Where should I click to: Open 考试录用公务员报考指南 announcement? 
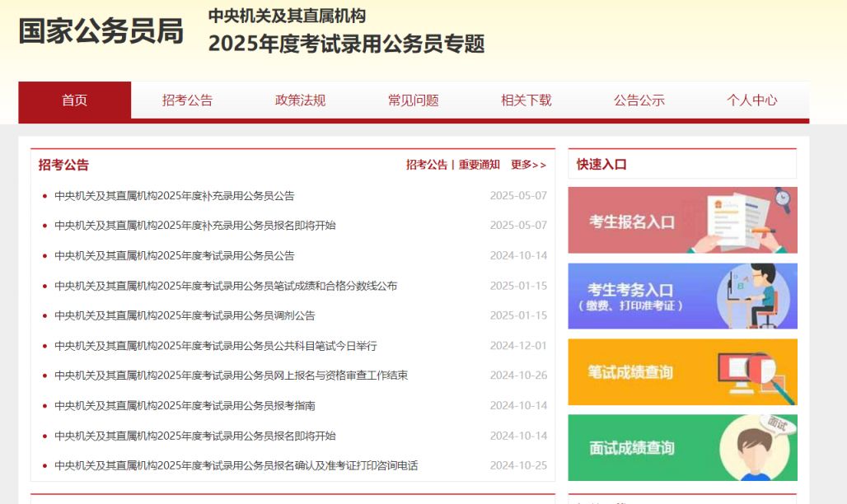pos(185,406)
